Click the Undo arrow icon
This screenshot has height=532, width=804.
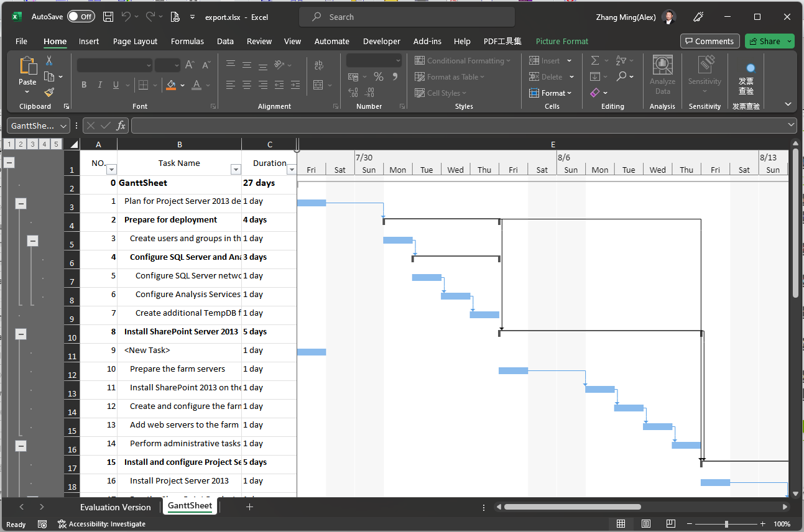(x=126, y=17)
